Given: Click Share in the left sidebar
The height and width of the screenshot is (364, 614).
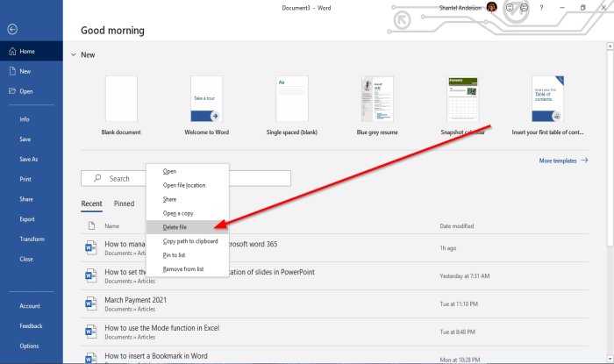Looking at the screenshot, I should (x=26, y=199).
